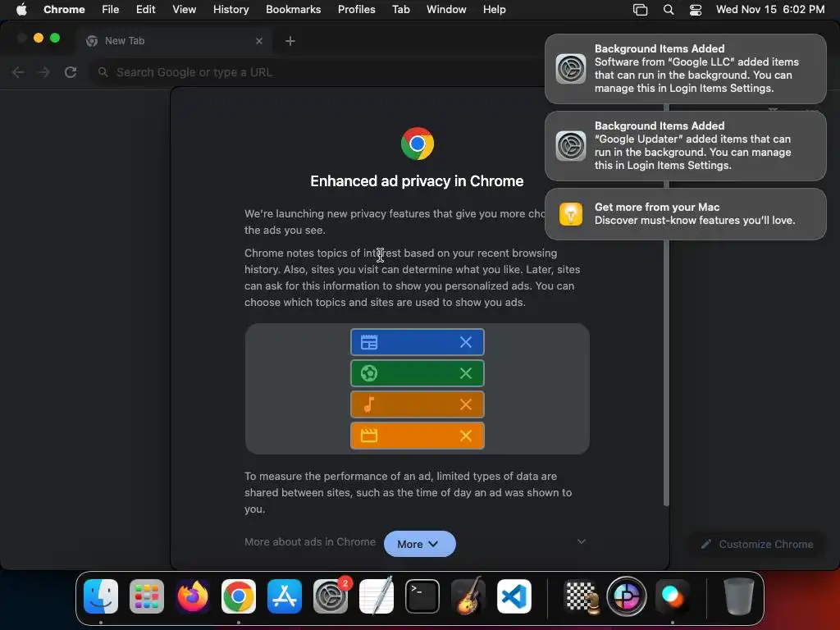Image resolution: width=840 pixels, height=630 pixels.
Task: Open Spotlight search in the menu bar
Action: pos(668,10)
